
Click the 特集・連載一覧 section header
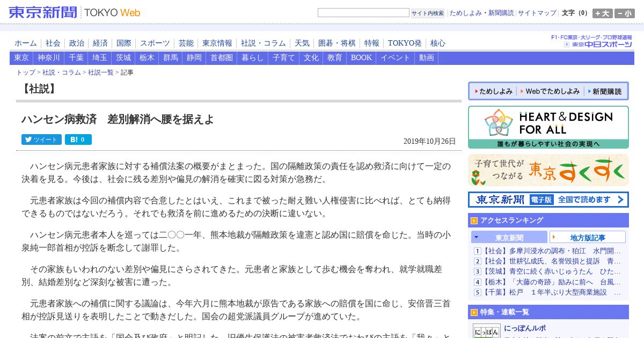point(548,312)
